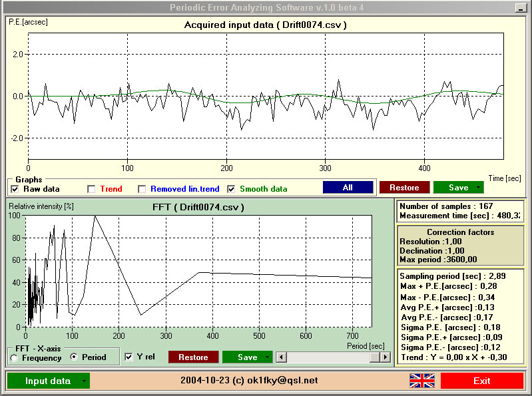
Task: Click the 'Relative intensity [%]' axis label
Action: (41, 206)
